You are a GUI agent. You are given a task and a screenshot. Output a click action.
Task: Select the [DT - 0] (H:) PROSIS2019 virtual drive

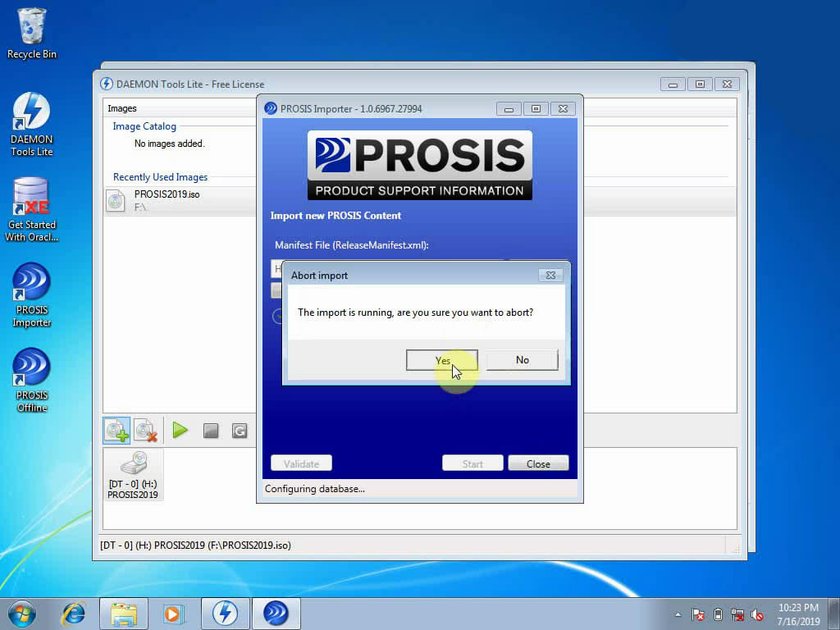coord(133,475)
